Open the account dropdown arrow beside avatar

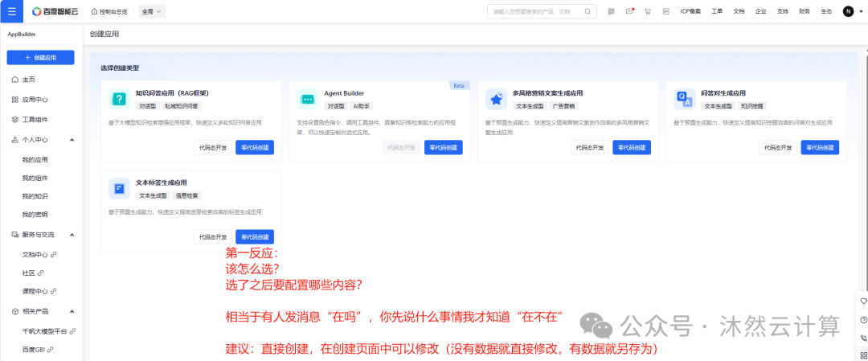pos(860,11)
